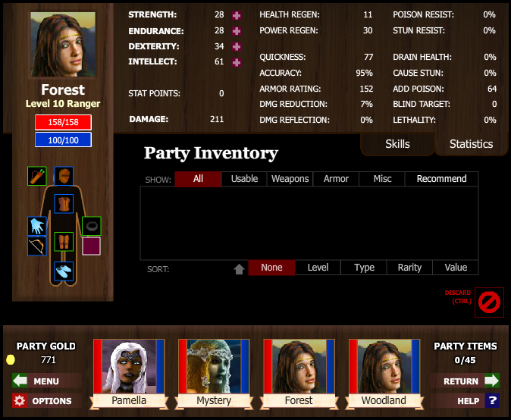Filter inventory by Misc
Viewport: 511px width, 420px height.
pyautogui.click(x=382, y=179)
